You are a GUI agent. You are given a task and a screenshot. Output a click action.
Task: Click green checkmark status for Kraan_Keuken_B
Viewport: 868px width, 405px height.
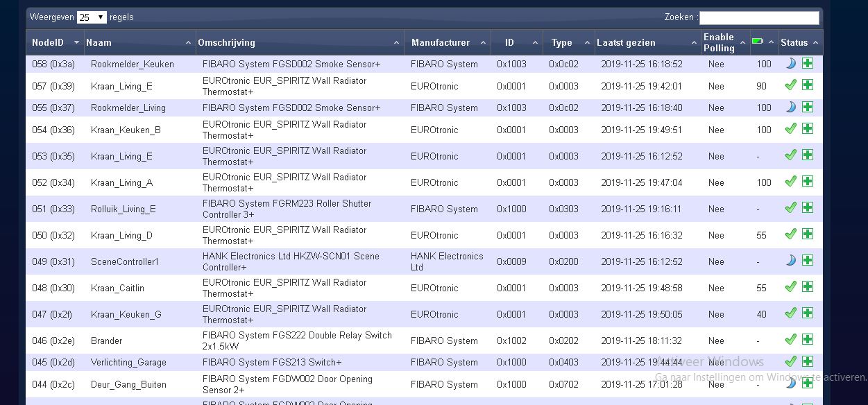(790, 129)
